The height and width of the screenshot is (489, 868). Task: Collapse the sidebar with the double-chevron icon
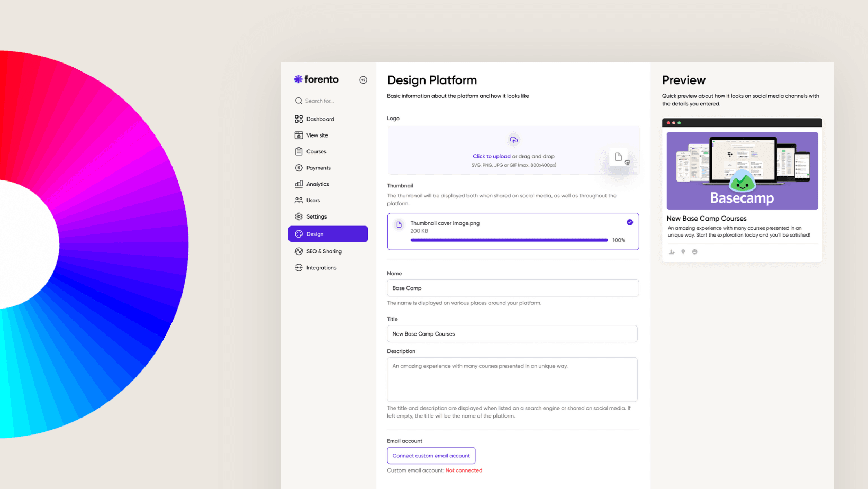(x=363, y=80)
